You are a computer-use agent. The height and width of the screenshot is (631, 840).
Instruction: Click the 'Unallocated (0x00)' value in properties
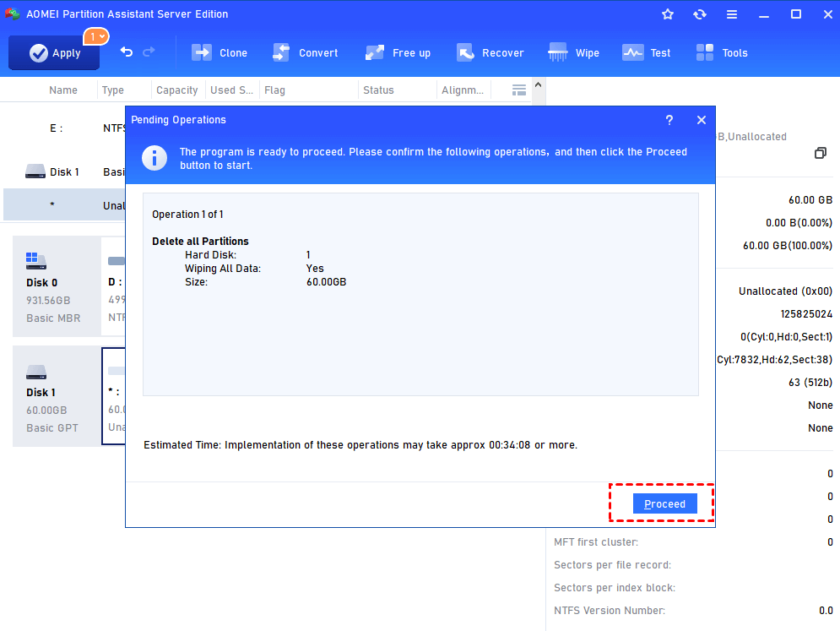[785, 291]
